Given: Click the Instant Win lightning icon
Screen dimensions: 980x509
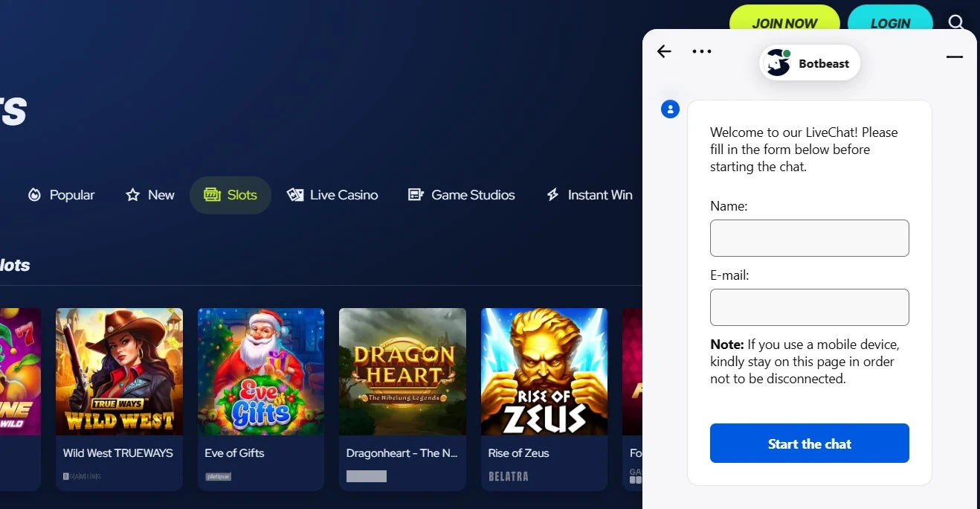Looking at the screenshot, I should tap(552, 195).
